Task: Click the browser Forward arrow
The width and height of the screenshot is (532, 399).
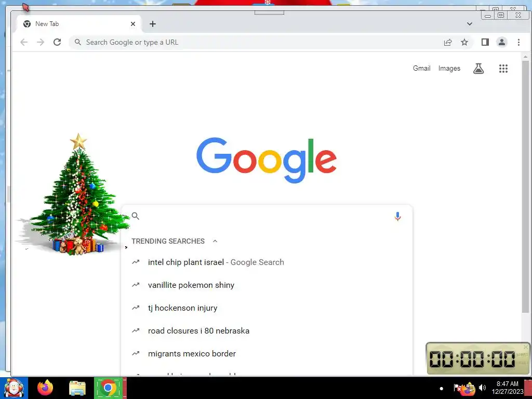Action: (x=41, y=42)
